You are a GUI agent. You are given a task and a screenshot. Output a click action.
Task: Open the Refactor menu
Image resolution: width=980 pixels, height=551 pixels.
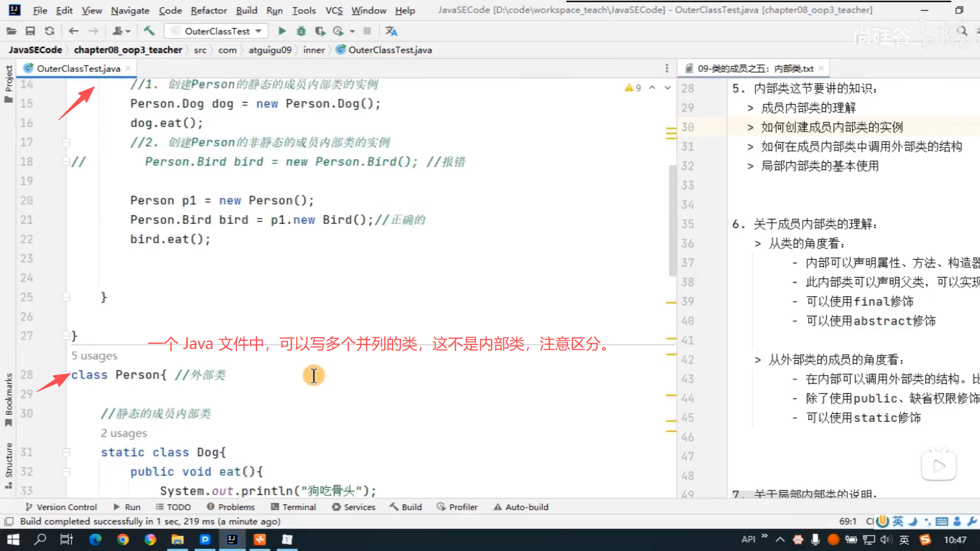tap(208, 10)
